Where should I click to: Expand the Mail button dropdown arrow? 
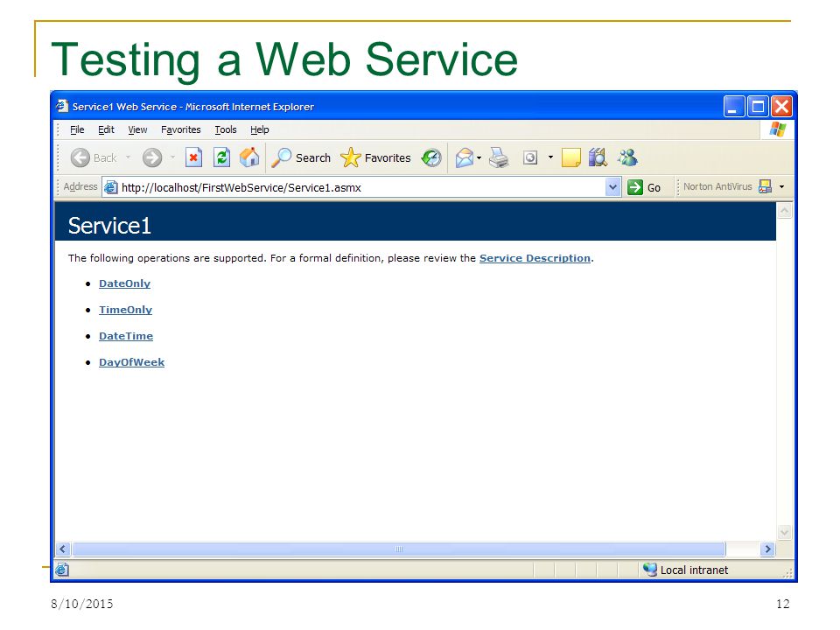479,158
